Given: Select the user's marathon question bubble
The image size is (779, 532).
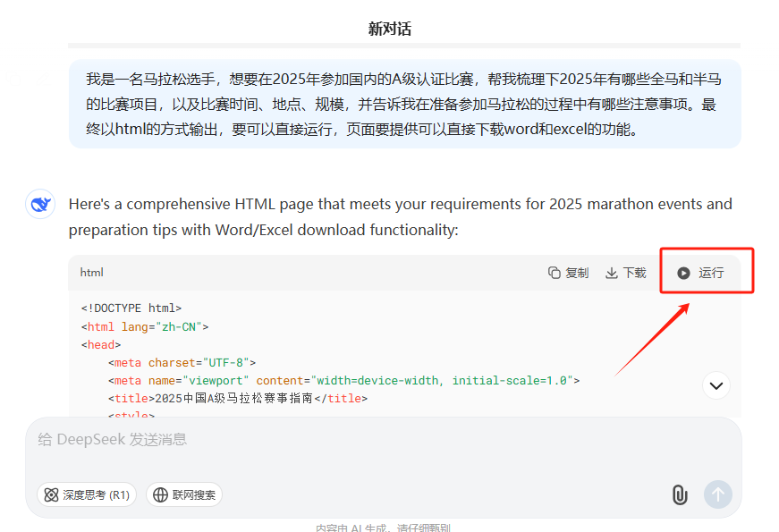Looking at the screenshot, I should point(404,104).
